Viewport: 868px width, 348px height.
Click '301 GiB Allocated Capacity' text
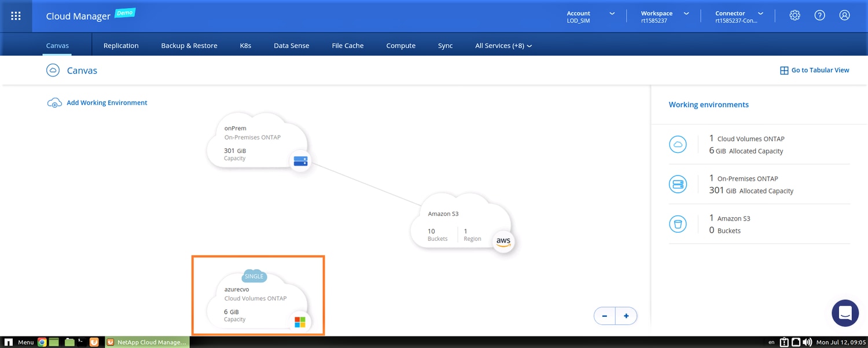click(751, 191)
